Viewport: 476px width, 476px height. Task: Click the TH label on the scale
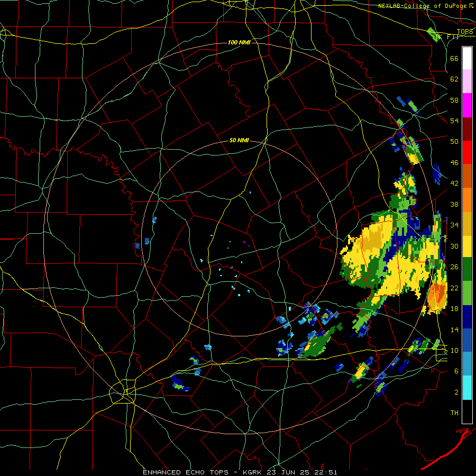454,413
